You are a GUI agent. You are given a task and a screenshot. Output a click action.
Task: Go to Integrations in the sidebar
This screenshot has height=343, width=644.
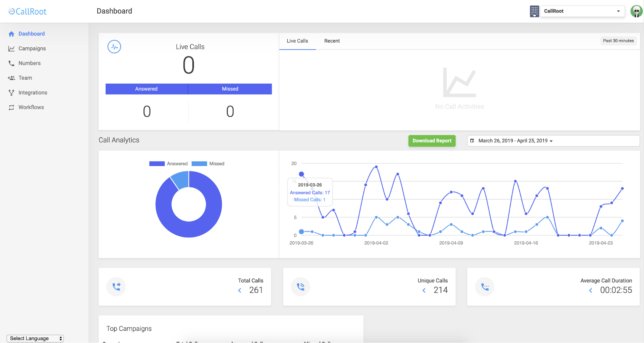pyautogui.click(x=33, y=93)
